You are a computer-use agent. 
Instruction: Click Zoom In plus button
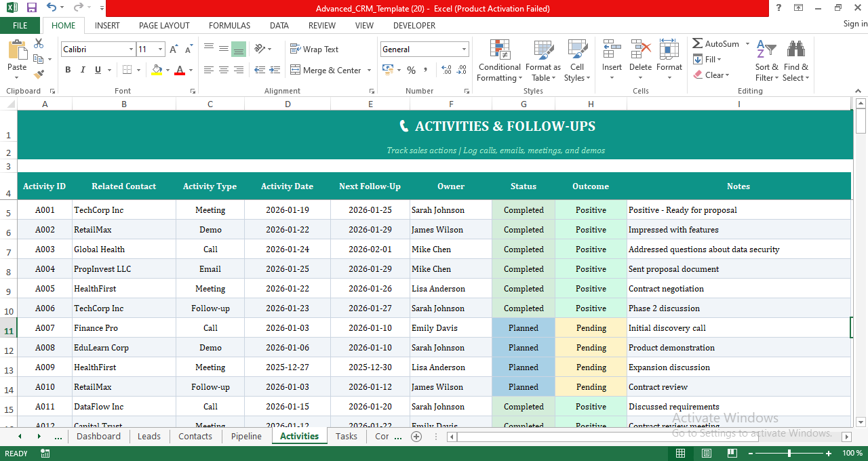point(829,453)
